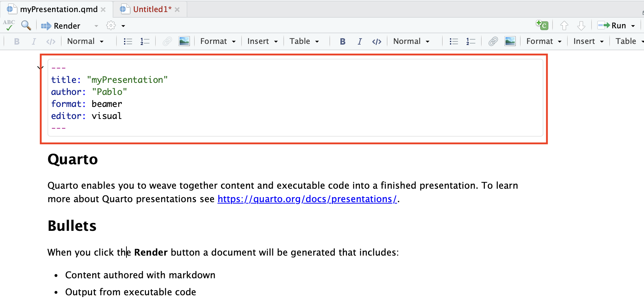Open the quarto.org/docs/presentations link
Viewport: 644px width, 308px height.
(x=307, y=199)
